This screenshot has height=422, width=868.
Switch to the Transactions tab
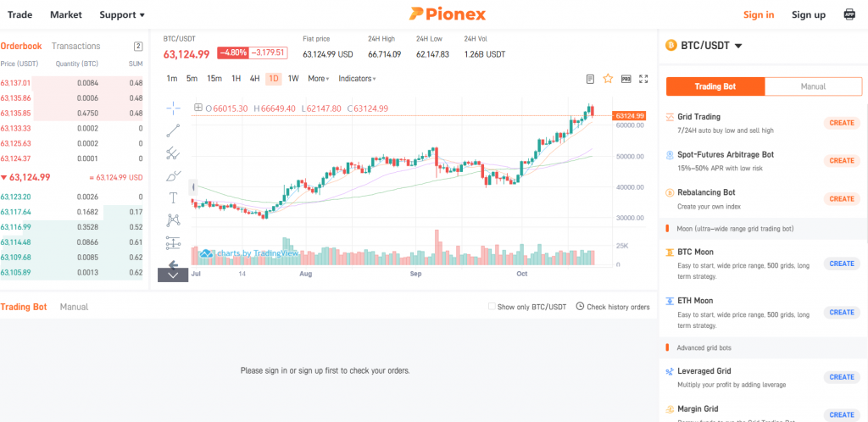click(75, 46)
